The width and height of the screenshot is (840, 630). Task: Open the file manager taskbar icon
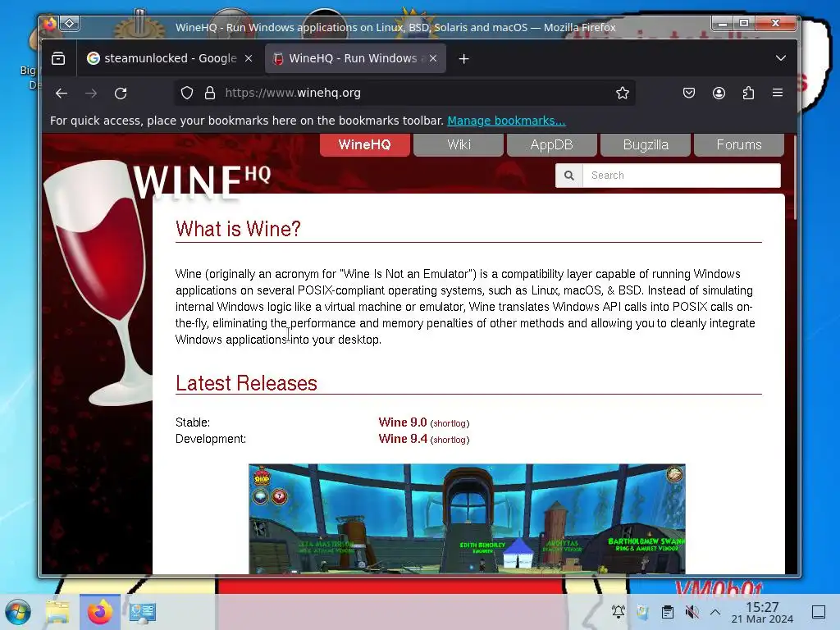58,612
